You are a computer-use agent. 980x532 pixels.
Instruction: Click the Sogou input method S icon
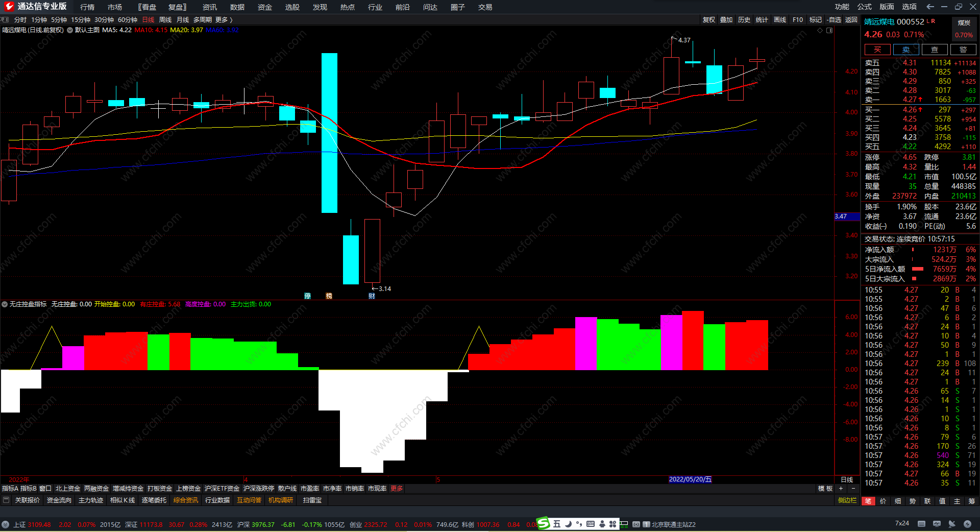(x=544, y=523)
